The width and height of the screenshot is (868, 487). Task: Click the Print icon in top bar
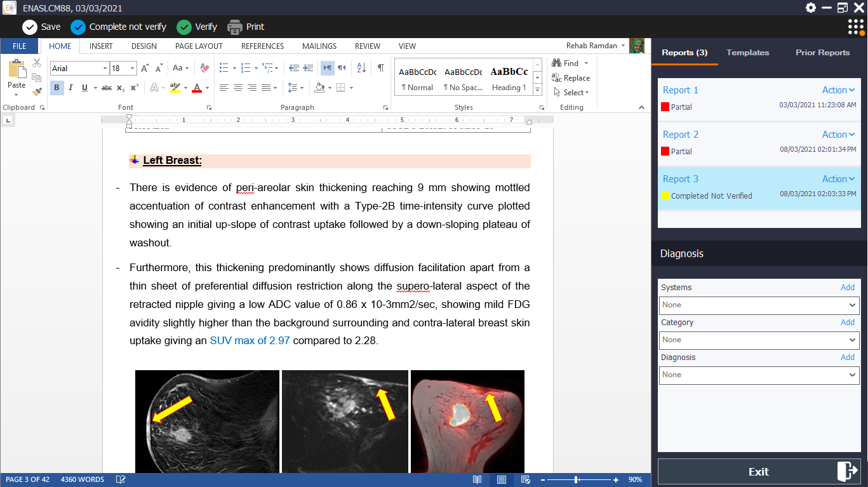pyautogui.click(x=235, y=27)
